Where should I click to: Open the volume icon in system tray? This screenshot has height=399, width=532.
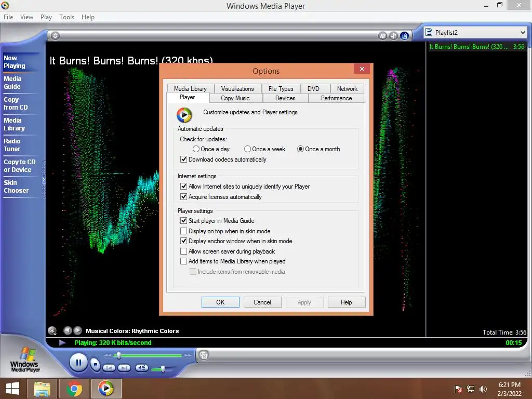[x=483, y=389]
